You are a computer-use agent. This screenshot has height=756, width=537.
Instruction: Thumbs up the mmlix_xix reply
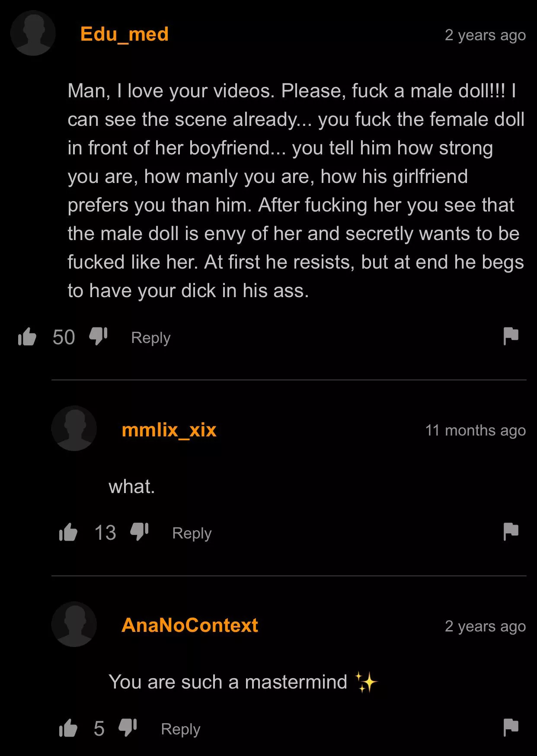[x=68, y=532]
